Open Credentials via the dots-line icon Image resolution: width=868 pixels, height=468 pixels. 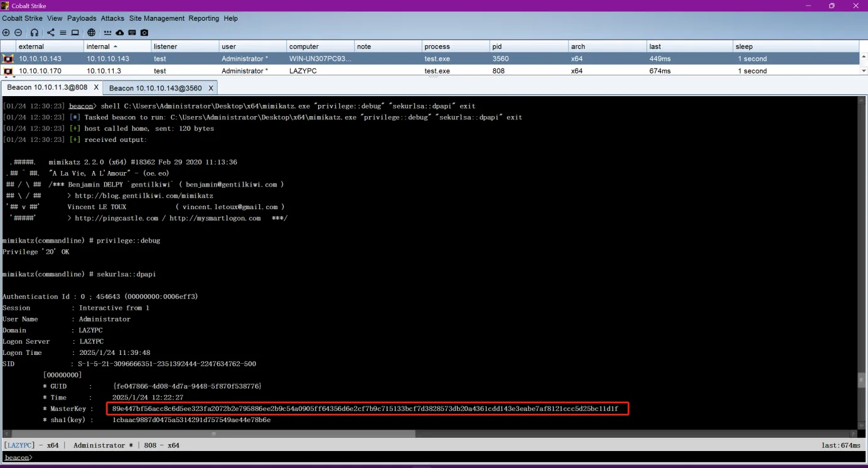(x=108, y=33)
